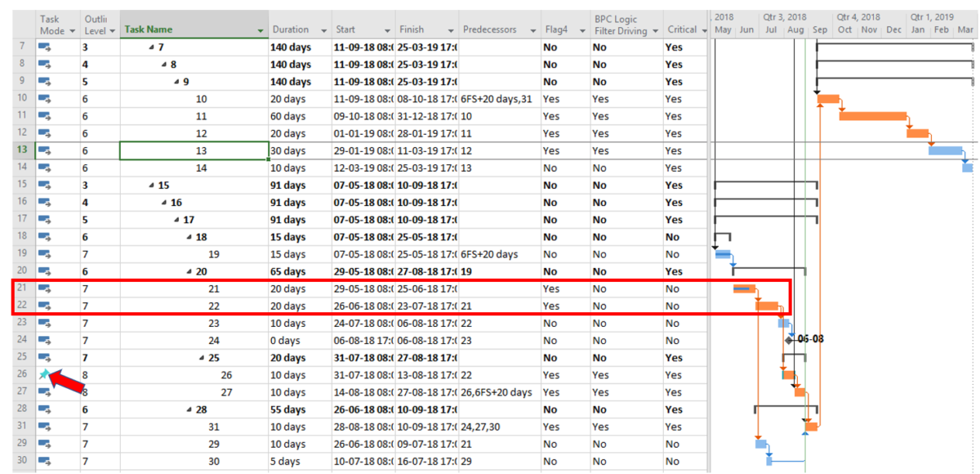Select the 06-08 milestone diamond in the chart
The width and height of the screenshot is (980, 474).
pos(787,339)
